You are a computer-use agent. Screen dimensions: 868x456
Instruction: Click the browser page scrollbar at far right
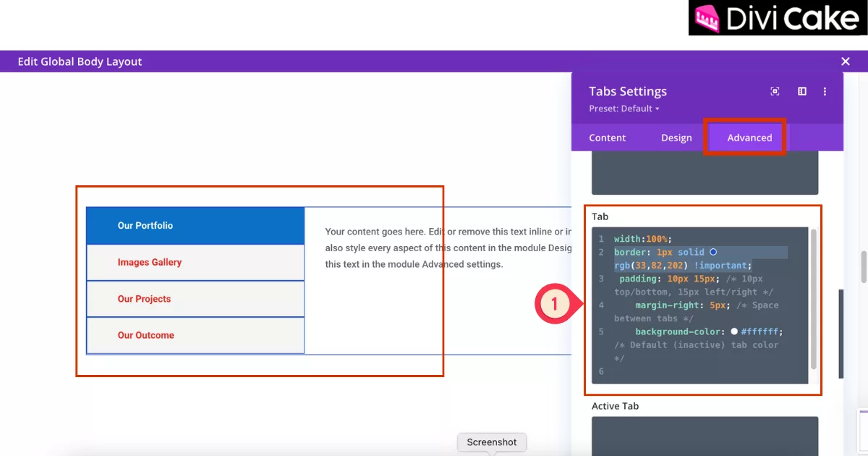coord(863,268)
